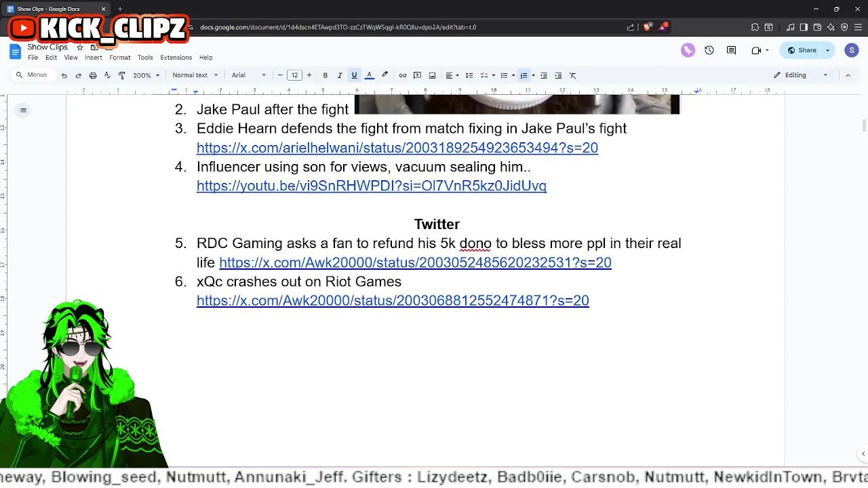Screen dimensions: 868x488
Task: Open the Editing mode dropdown
Action: 801,75
